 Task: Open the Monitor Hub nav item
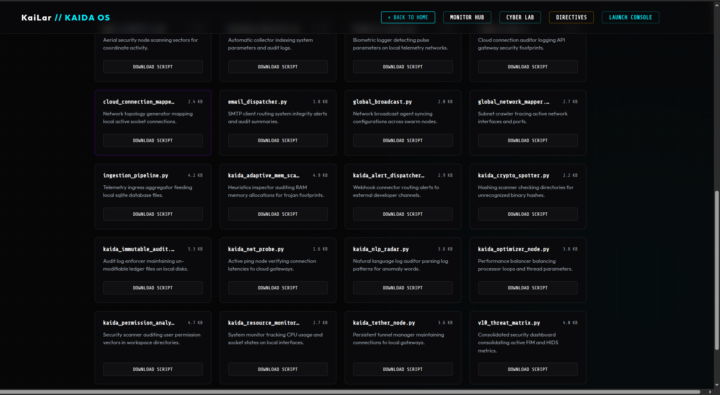pyautogui.click(x=467, y=17)
